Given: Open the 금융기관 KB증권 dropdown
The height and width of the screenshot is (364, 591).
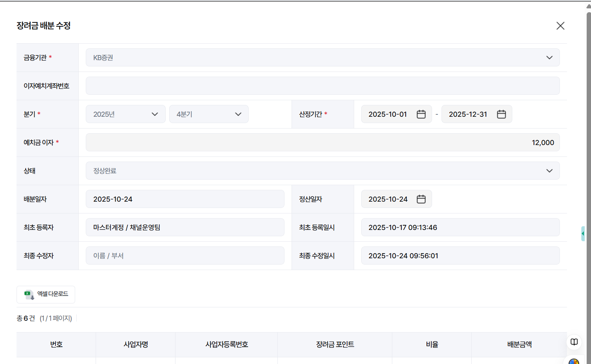Looking at the screenshot, I should point(323,57).
